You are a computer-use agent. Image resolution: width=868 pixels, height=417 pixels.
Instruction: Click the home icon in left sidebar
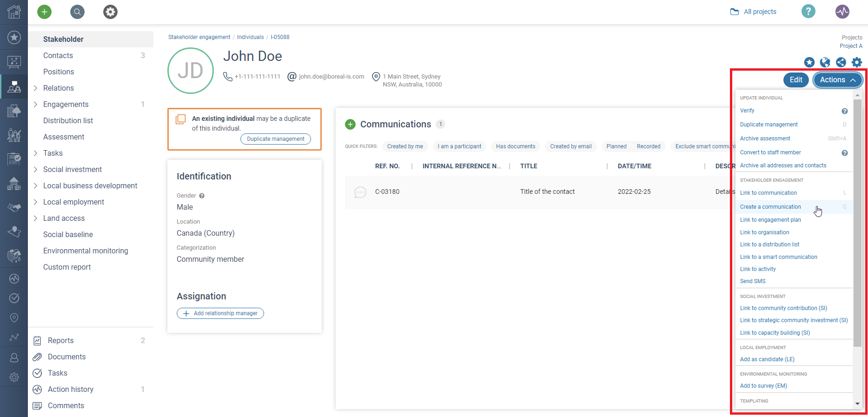pos(14,12)
